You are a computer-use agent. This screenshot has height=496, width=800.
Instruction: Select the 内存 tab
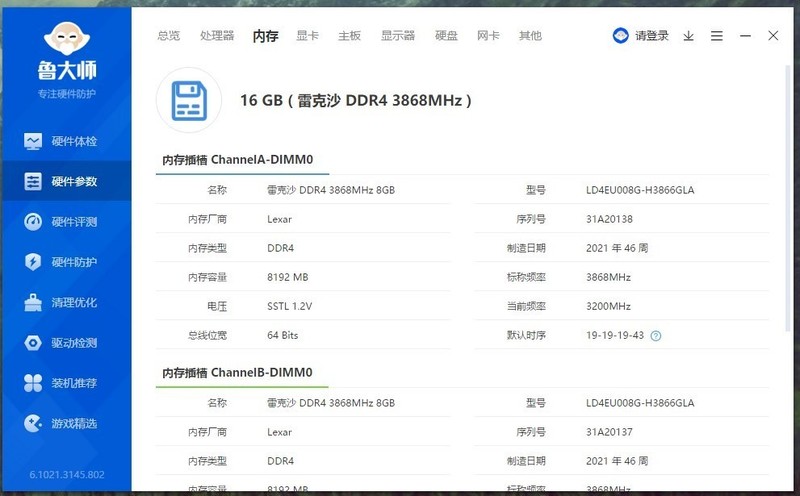[265, 36]
